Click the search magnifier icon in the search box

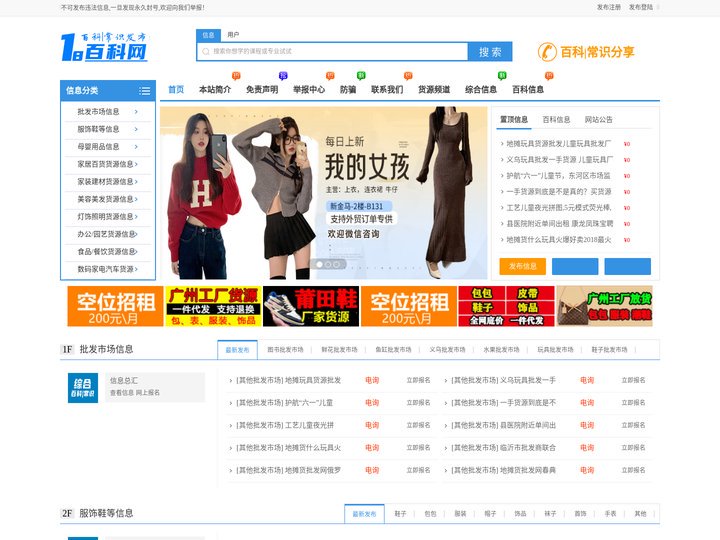point(206,51)
